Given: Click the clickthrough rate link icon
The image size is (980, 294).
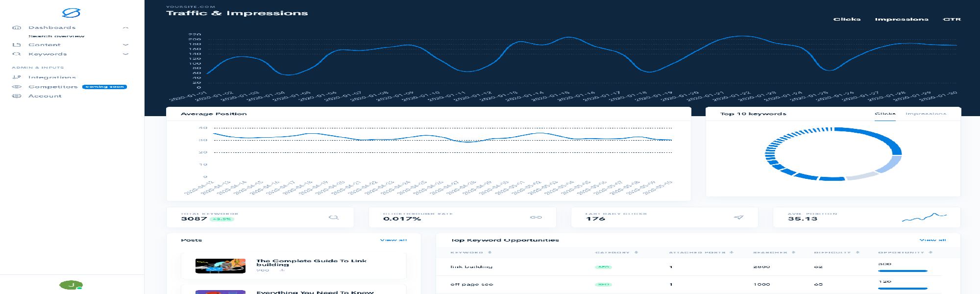Looking at the screenshot, I should pos(536,217).
